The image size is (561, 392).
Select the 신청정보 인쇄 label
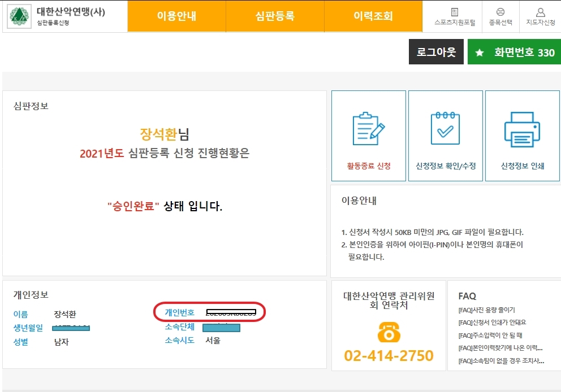[x=523, y=166]
